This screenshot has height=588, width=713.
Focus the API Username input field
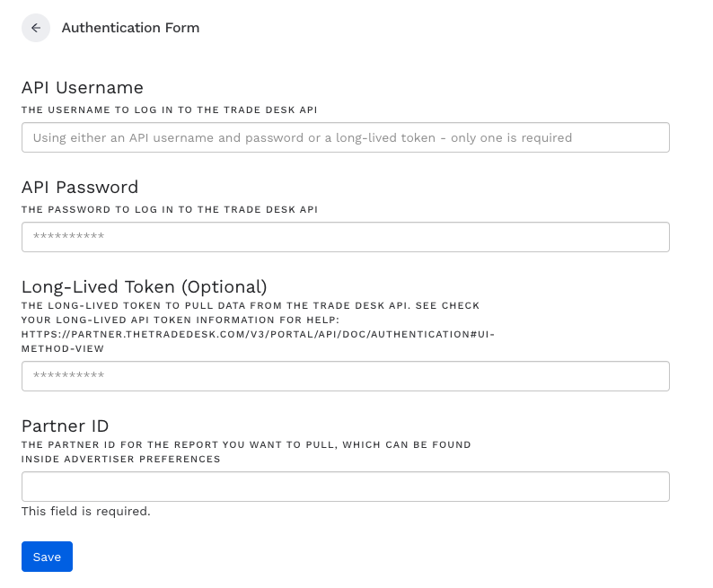pos(346,137)
